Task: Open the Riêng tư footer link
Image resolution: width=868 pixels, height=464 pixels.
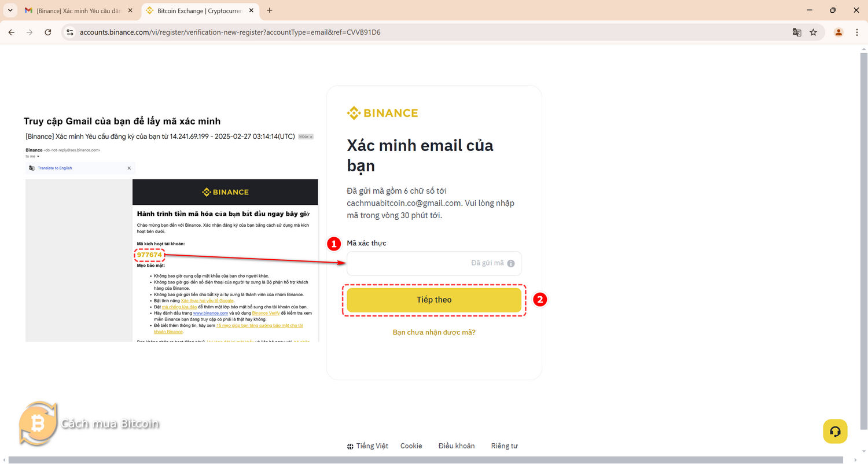Action: click(505, 446)
